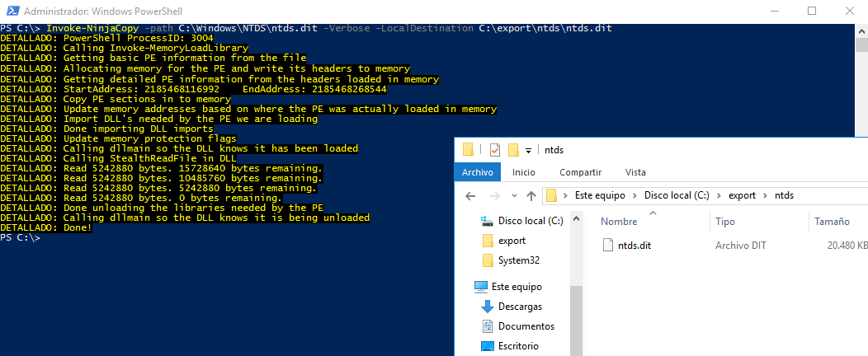The image size is (868, 356).
Task: Switch to the Compartir ribbon tab
Action: click(580, 172)
